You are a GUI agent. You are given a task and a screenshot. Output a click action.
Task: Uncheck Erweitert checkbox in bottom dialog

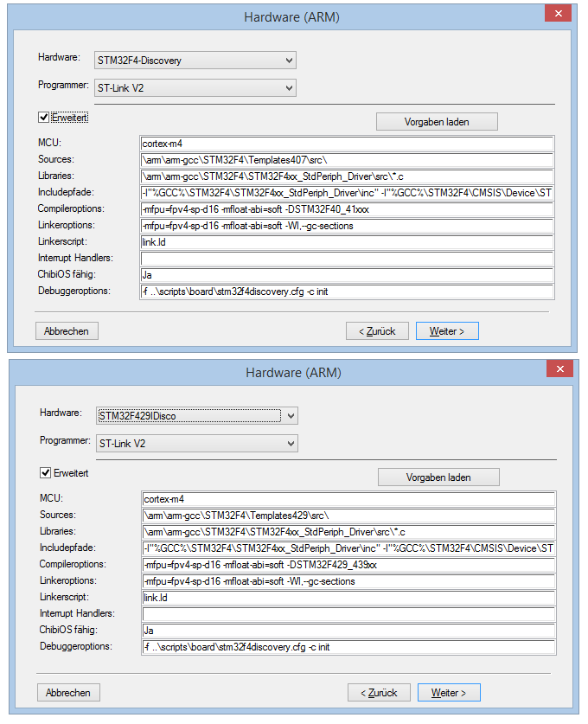pyautogui.click(x=45, y=473)
